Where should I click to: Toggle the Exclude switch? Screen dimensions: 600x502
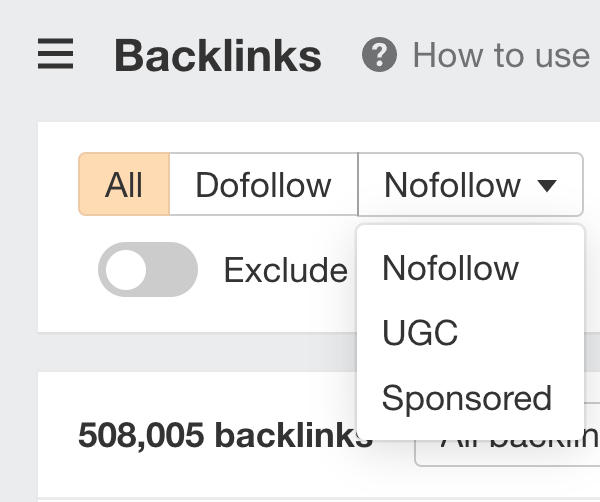pyautogui.click(x=147, y=270)
